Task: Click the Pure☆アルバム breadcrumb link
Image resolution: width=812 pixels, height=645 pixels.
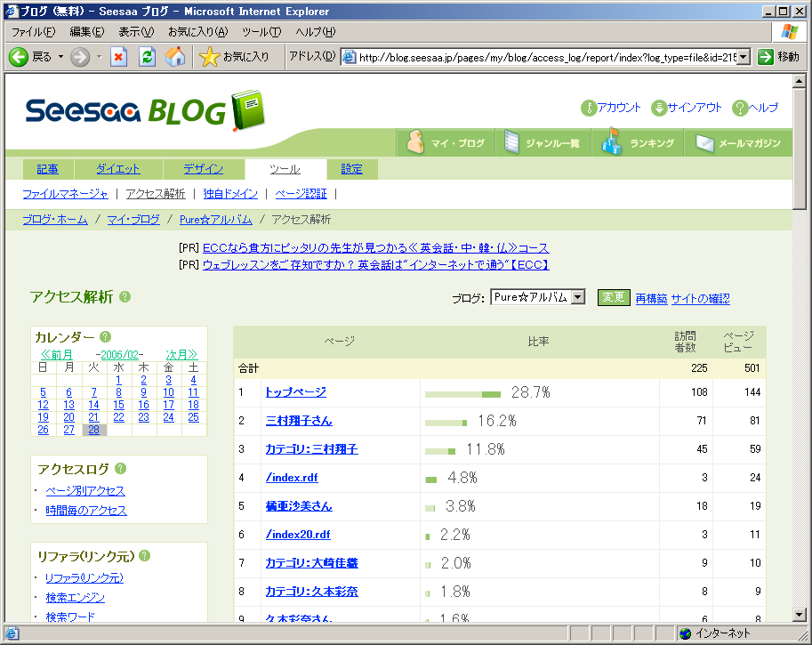Action: pos(215,220)
